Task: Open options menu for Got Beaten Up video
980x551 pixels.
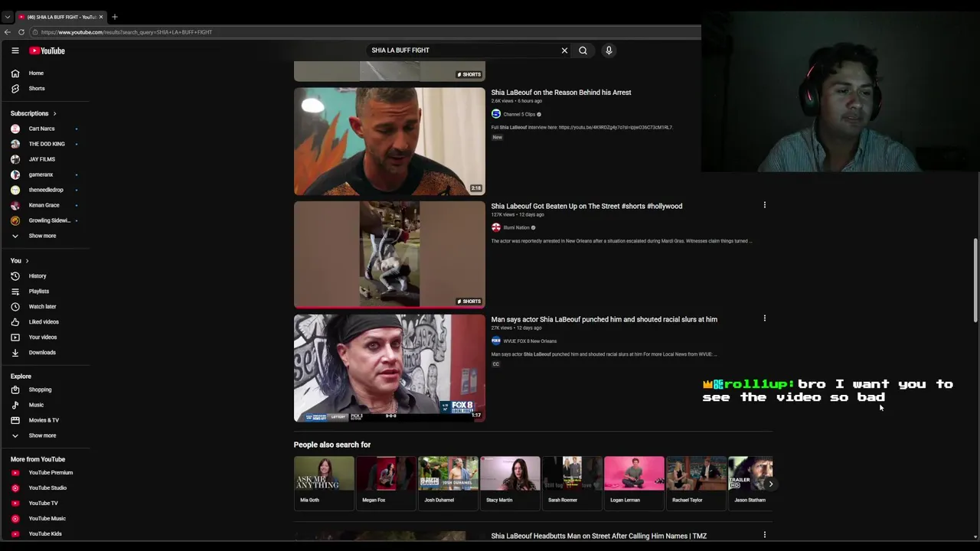Action: pos(764,205)
